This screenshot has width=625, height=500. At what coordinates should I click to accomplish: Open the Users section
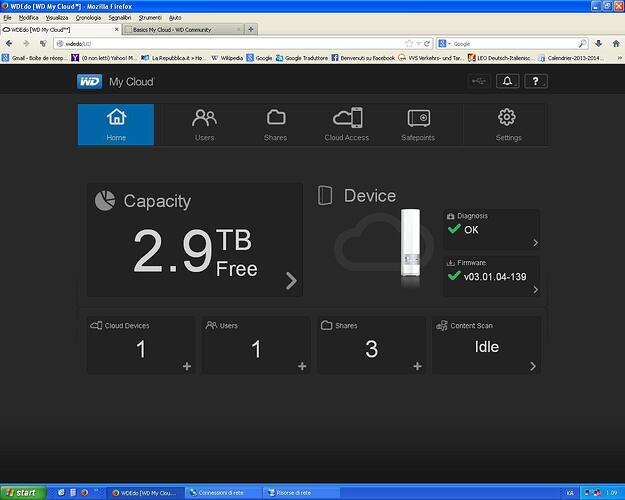click(x=204, y=124)
